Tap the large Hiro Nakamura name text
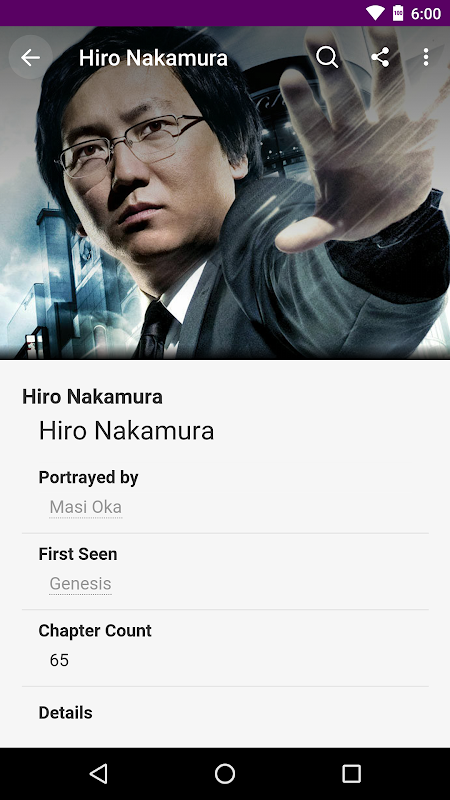450x800 pixels. pyautogui.click(x=127, y=431)
